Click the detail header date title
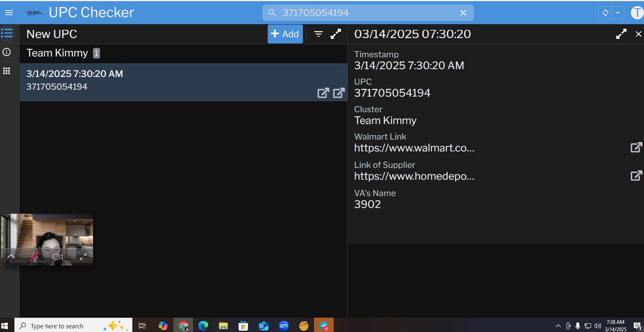The image size is (644, 332). pyautogui.click(x=412, y=34)
